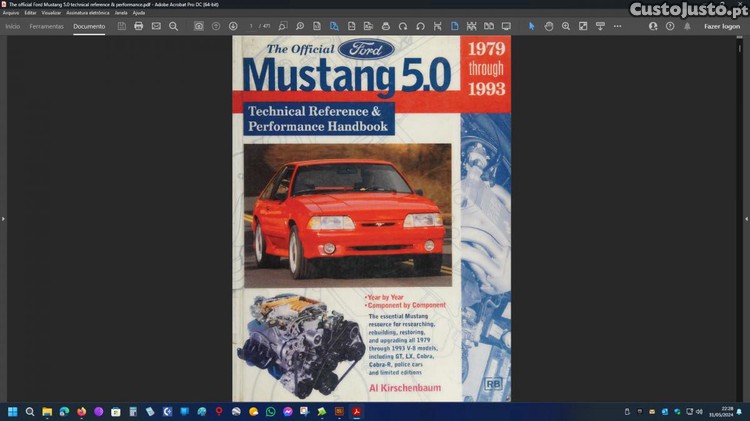This screenshot has height=421, width=750.
Task: Open the more tools ellipsis menu
Action: (619, 26)
